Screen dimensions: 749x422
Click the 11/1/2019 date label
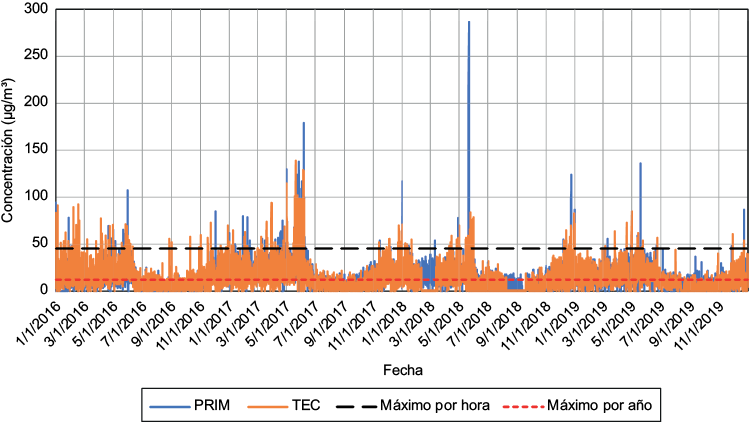pyautogui.click(x=697, y=324)
